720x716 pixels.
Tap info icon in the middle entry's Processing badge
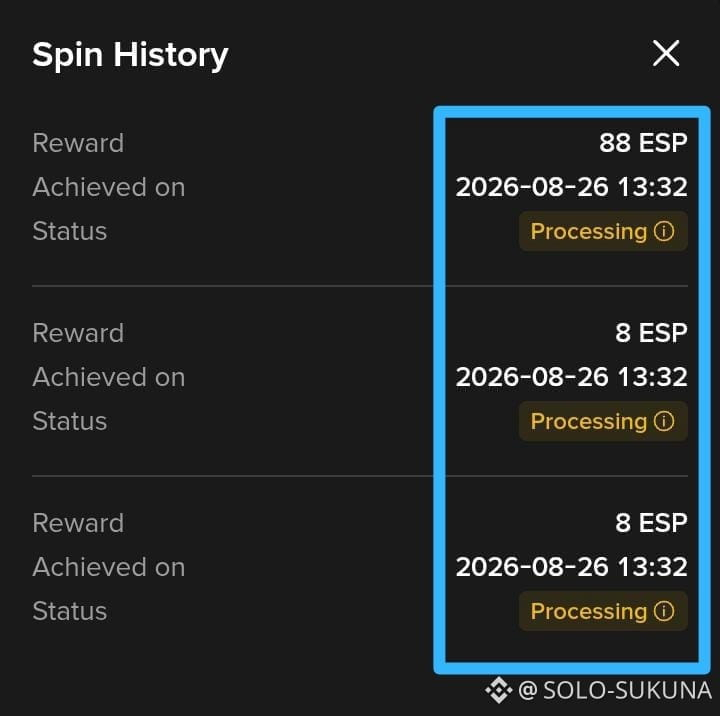(664, 421)
